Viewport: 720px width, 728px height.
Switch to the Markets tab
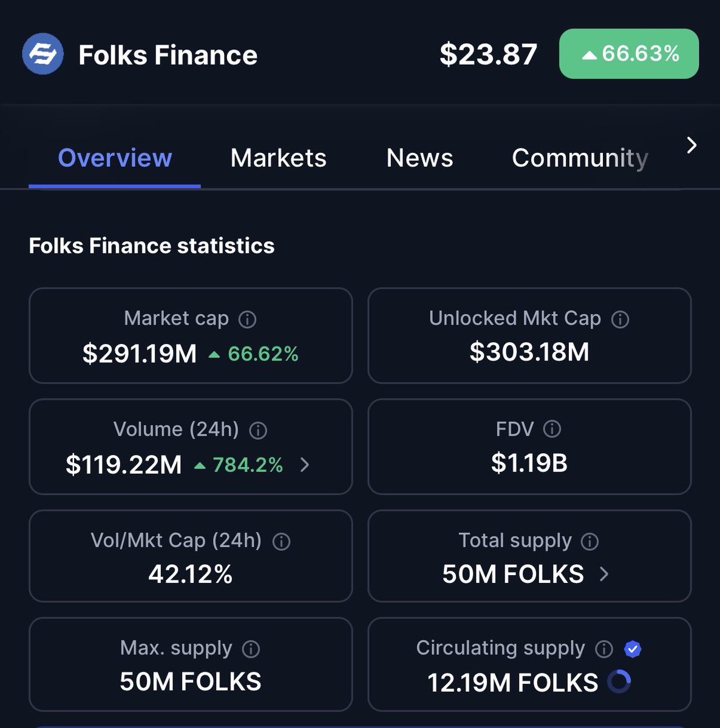point(278,158)
